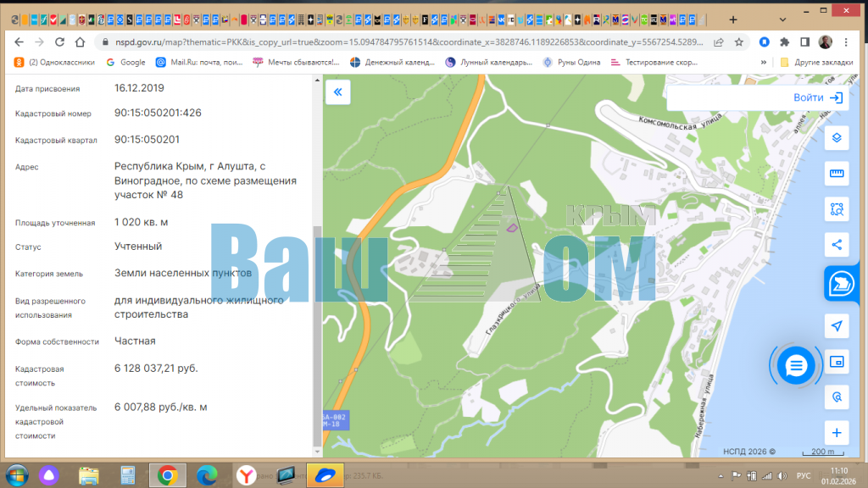Toggle the РУС keyboard language indicator
Screen dimensions: 868x488
804,475
